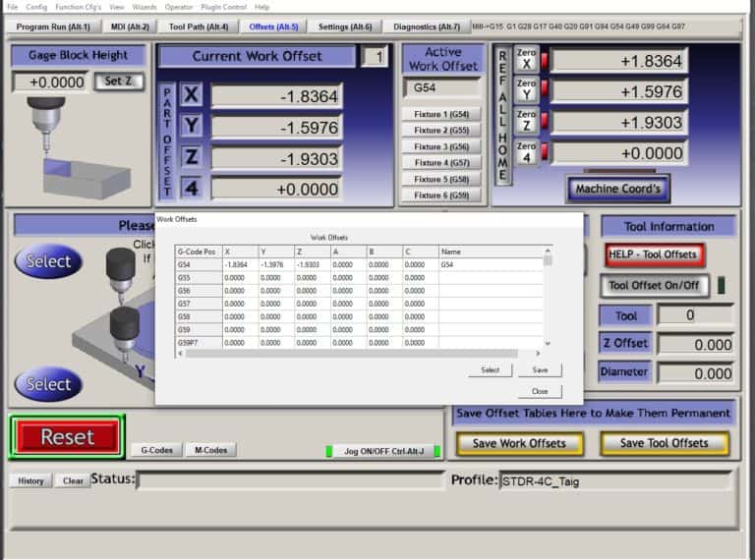
Task: Click the Gage Block Height value field
Action: 50,83
